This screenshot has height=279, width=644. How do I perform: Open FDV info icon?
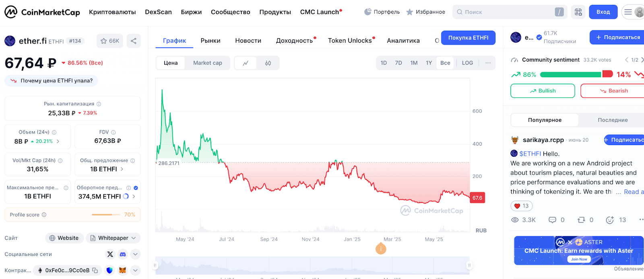click(113, 132)
